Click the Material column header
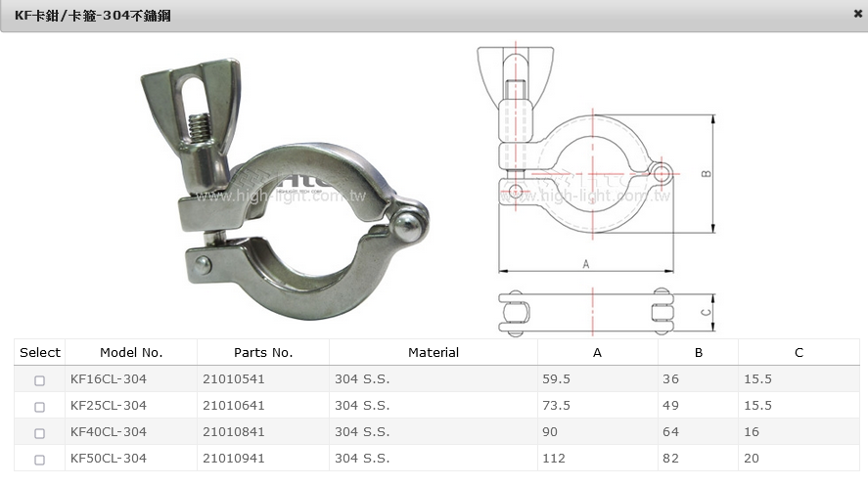868x486 pixels. (x=433, y=352)
